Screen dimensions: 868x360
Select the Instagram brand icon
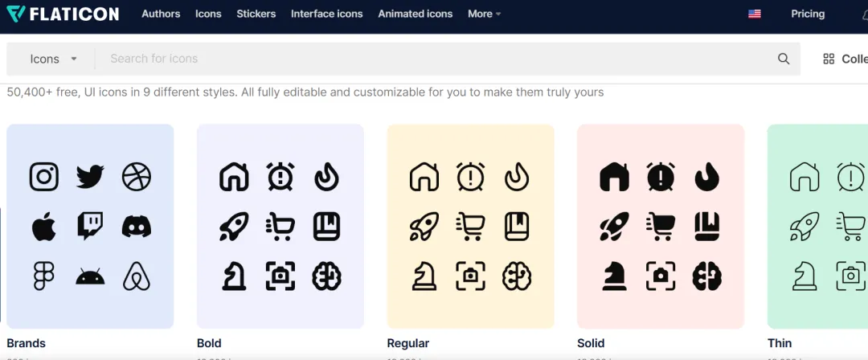(43, 177)
